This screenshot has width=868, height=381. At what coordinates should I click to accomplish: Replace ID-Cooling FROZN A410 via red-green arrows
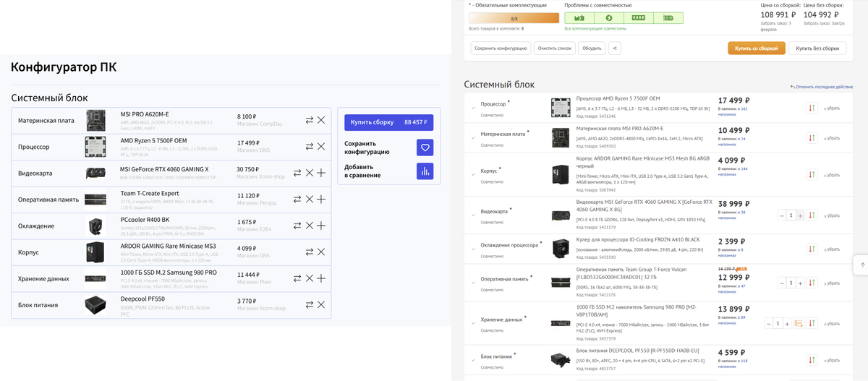click(812, 249)
